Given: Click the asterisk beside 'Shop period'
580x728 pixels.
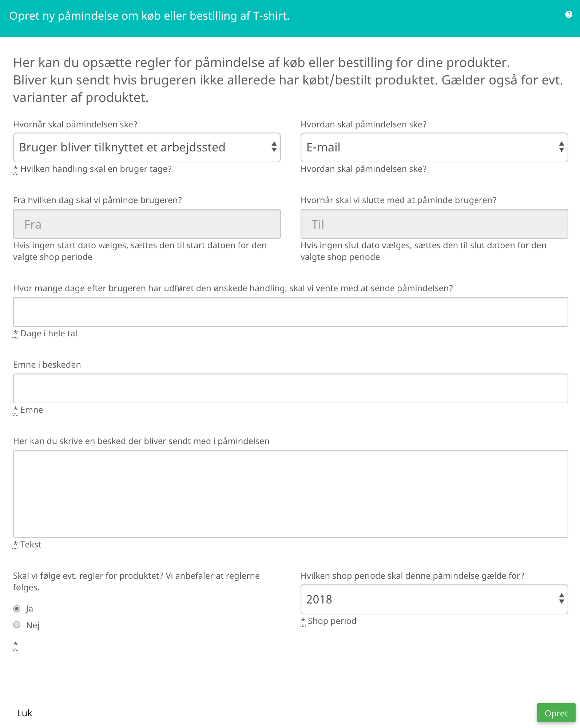Looking at the screenshot, I should click(x=303, y=621).
